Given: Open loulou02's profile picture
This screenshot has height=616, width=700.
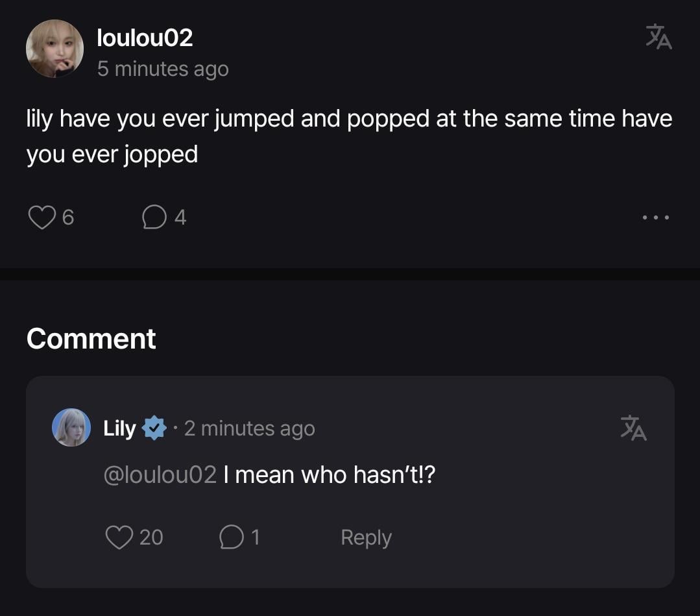Looking at the screenshot, I should click(54, 49).
